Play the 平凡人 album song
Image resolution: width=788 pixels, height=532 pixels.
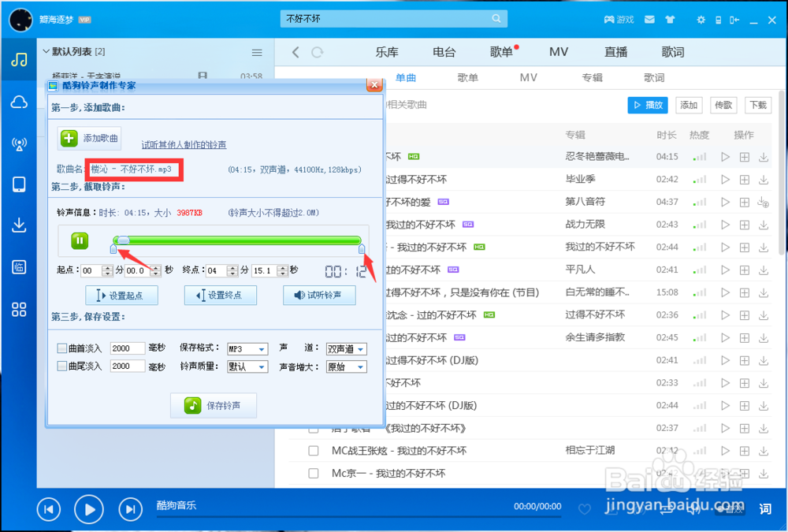(x=725, y=270)
